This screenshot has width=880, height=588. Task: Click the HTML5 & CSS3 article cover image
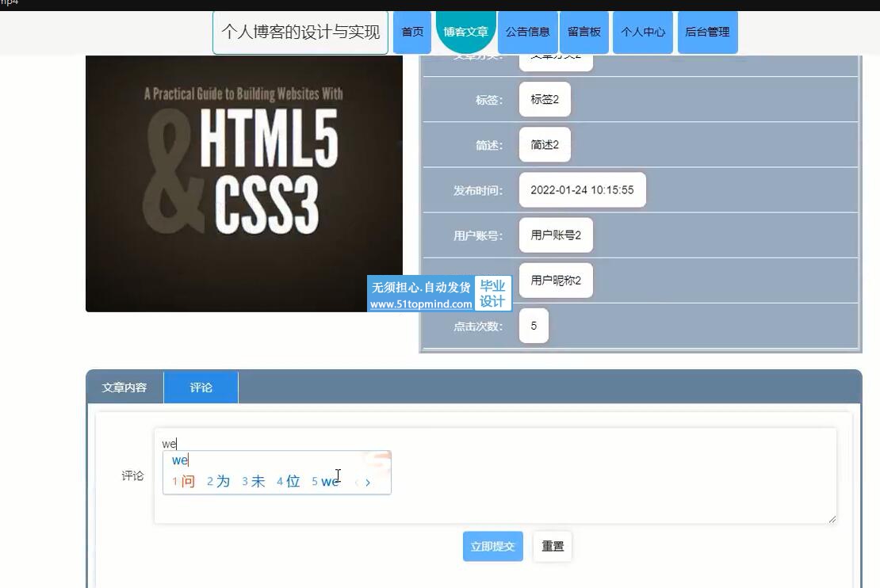(244, 184)
